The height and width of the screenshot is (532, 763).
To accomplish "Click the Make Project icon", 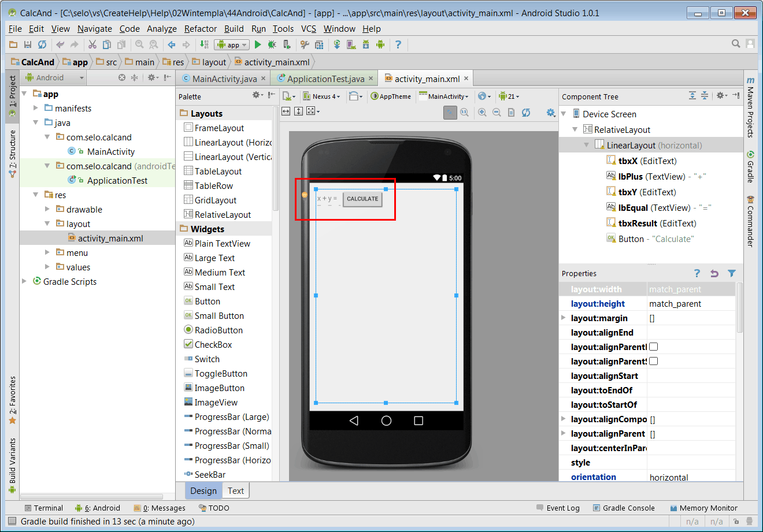I will (204, 44).
